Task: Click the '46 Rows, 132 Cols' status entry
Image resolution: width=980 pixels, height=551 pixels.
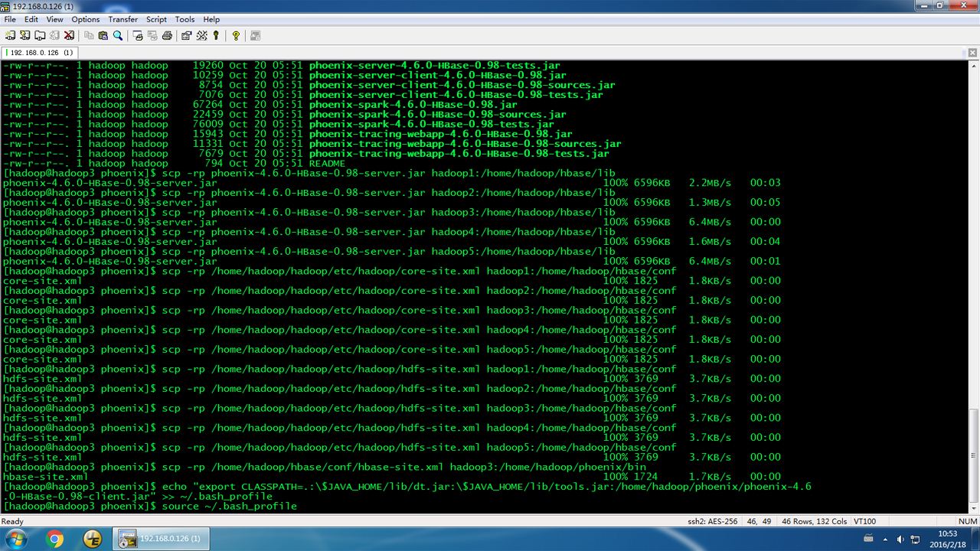Action: pyautogui.click(x=814, y=522)
